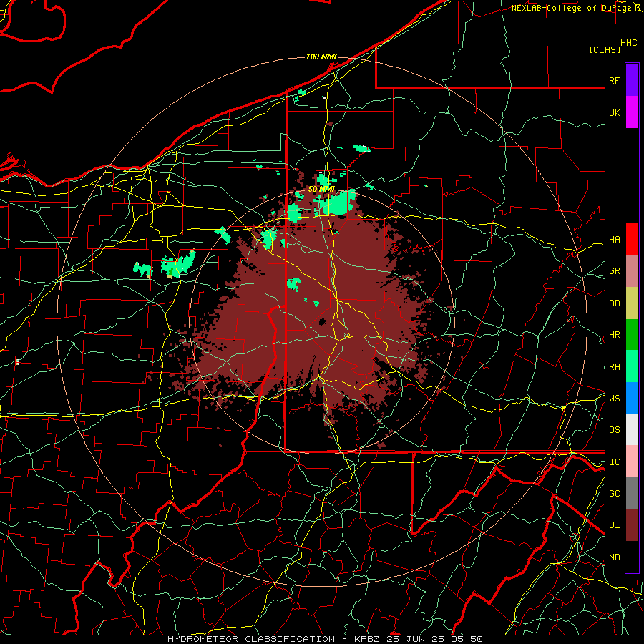Select the yellow BD legend swatch
The height and width of the screenshot is (644, 644).
pyautogui.click(x=632, y=303)
